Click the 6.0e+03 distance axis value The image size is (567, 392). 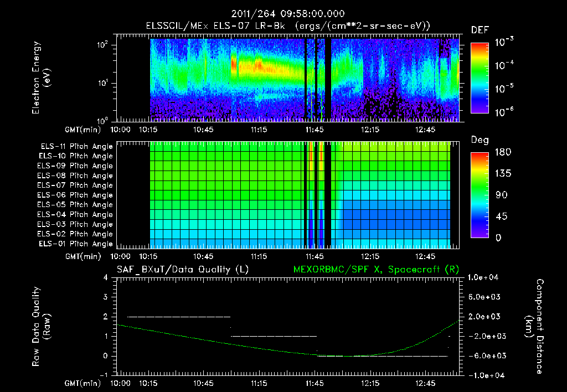pyautogui.click(x=484, y=297)
